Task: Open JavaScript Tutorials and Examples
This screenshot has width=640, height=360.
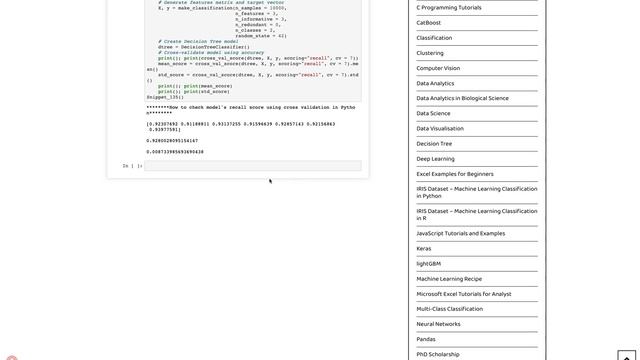Action: click(x=460, y=233)
